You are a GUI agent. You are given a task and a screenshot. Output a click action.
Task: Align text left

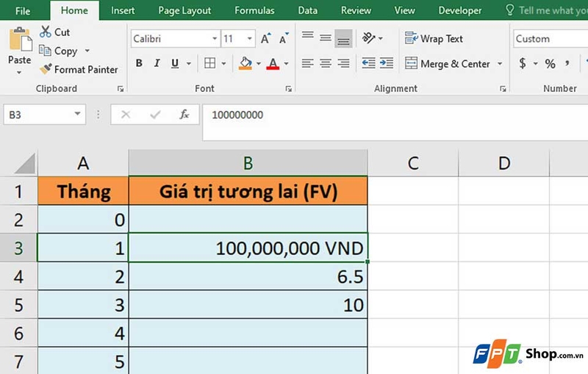tap(307, 63)
